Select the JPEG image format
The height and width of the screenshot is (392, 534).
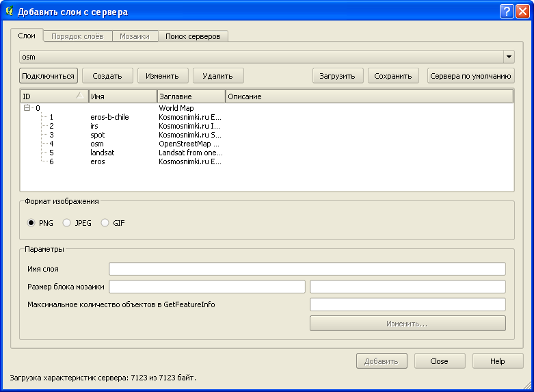pos(67,223)
